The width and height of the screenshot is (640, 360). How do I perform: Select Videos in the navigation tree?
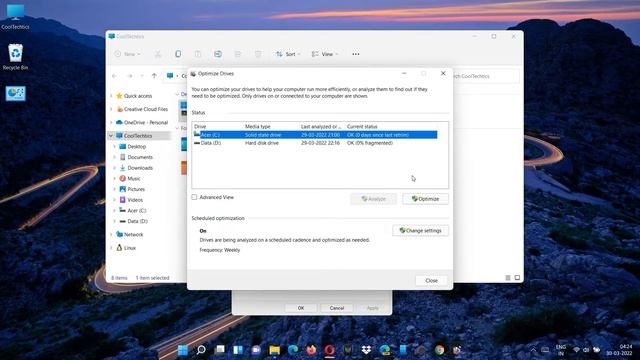[135, 200]
